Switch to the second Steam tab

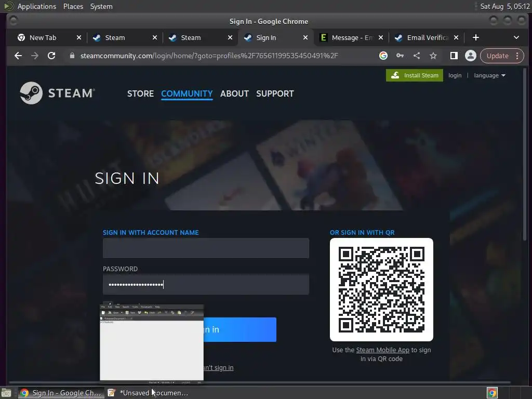[x=191, y=37]
